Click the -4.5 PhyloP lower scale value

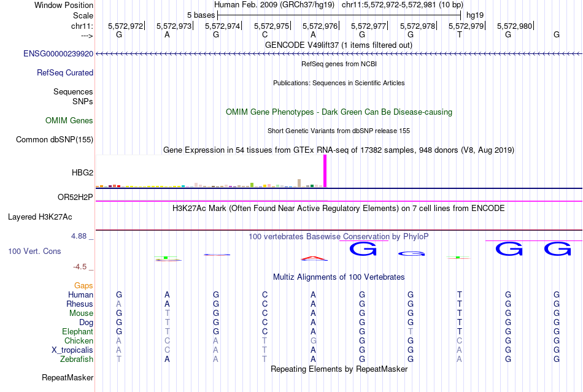80,267
